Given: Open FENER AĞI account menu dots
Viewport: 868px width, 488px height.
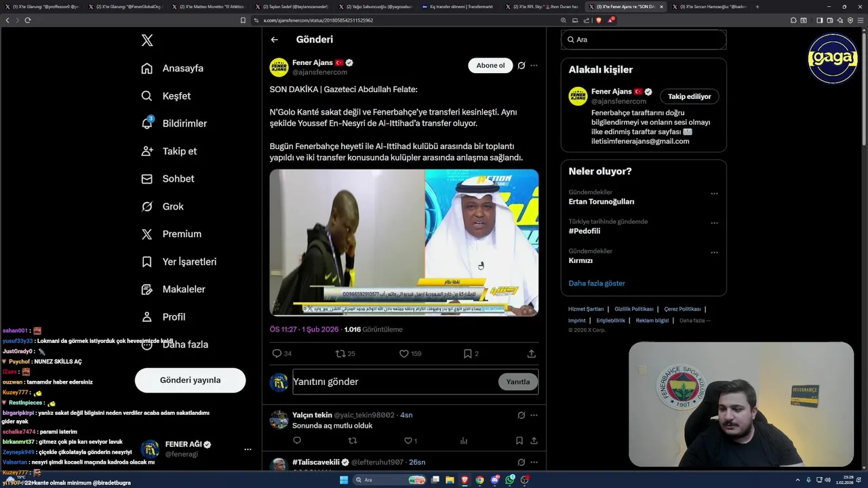Looking at the screenshot, I should (x=248, y=449).
